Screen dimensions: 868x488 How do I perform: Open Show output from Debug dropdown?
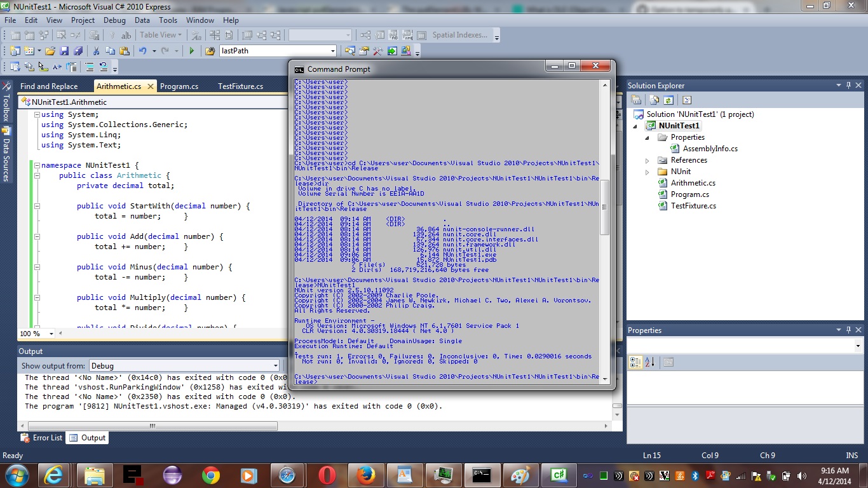pyautogui.click(x=275, y=365)
